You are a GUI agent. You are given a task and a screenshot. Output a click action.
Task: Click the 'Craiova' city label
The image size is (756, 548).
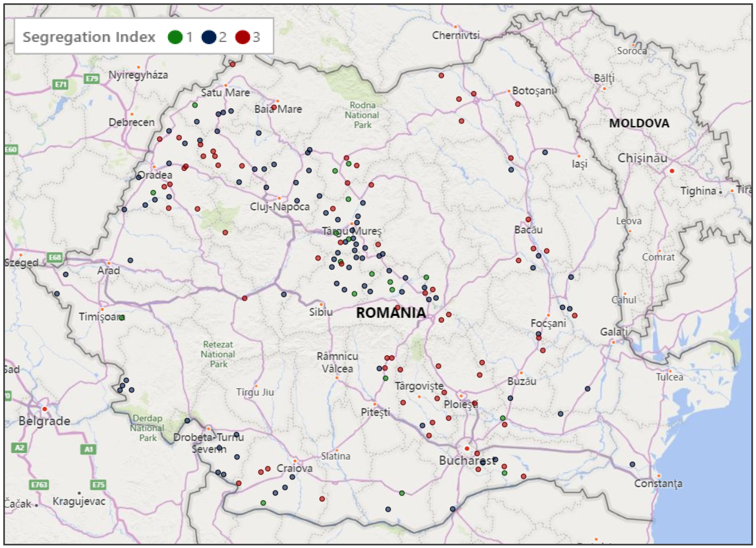[294, 468]
